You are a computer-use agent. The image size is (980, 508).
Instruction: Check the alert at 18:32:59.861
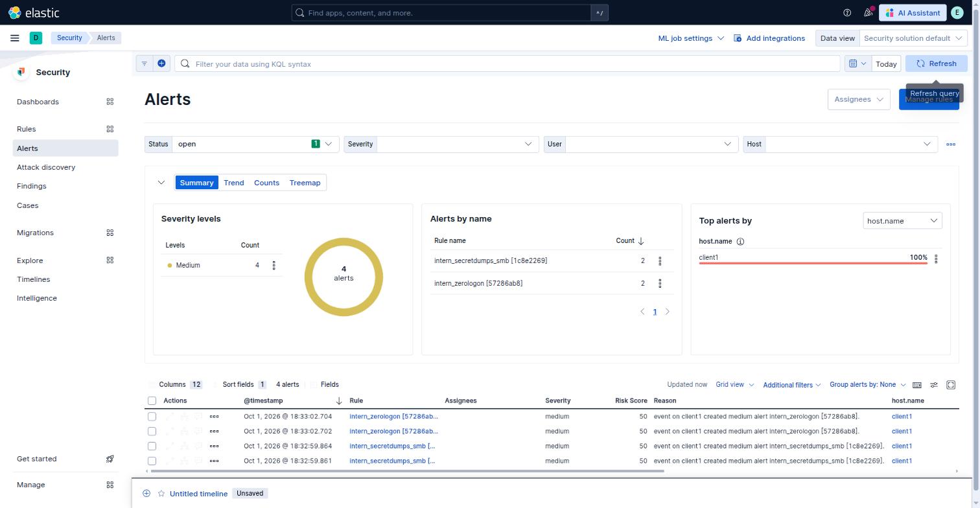(x=152, y=461)
